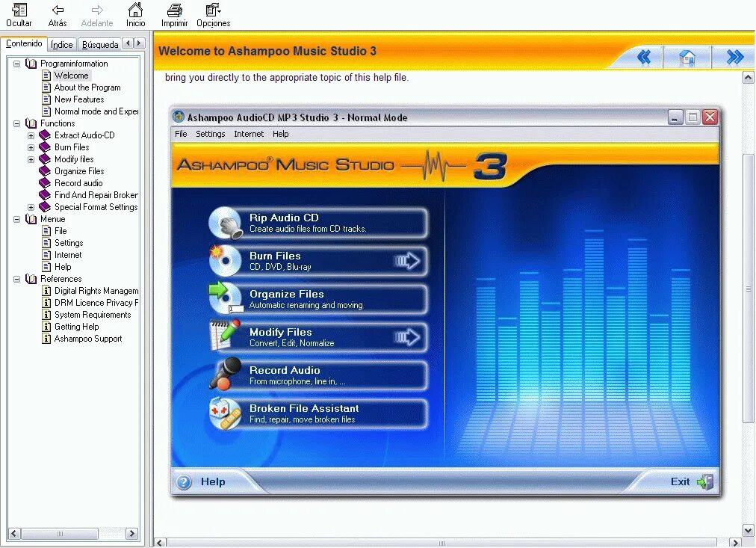Click the blue Help question mark icon
The width and height of the screenshot is (756, 548).
[x=184, y=482]
